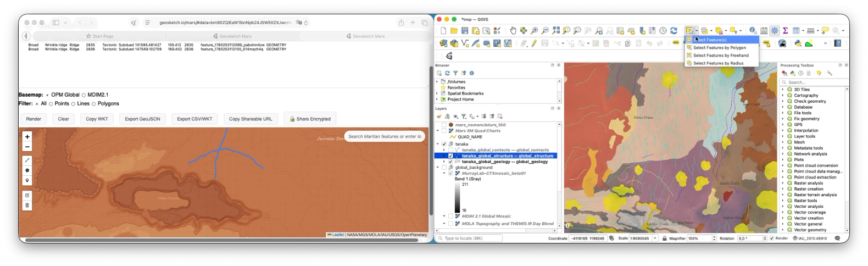Choose Select Features by Radius

click(722, 63)
